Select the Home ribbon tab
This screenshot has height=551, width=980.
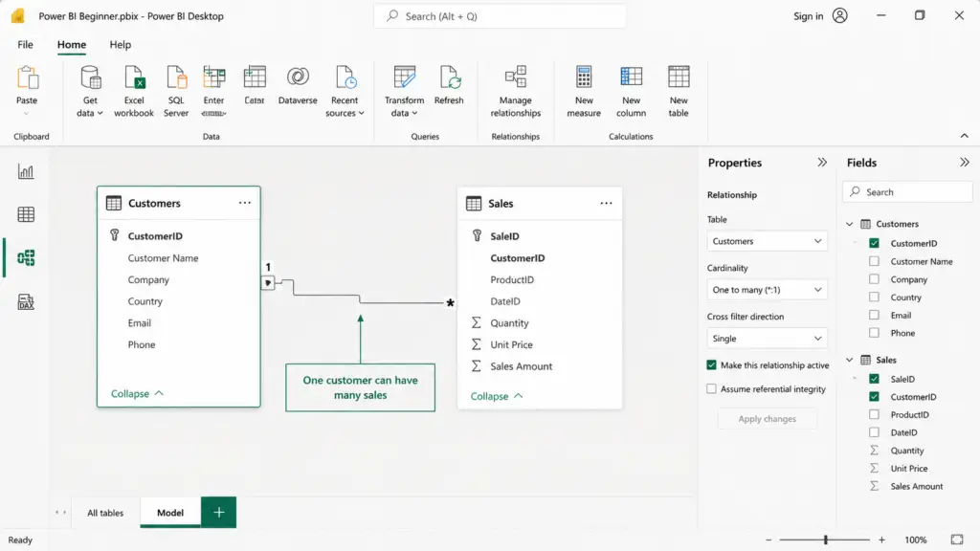point(72,44)
